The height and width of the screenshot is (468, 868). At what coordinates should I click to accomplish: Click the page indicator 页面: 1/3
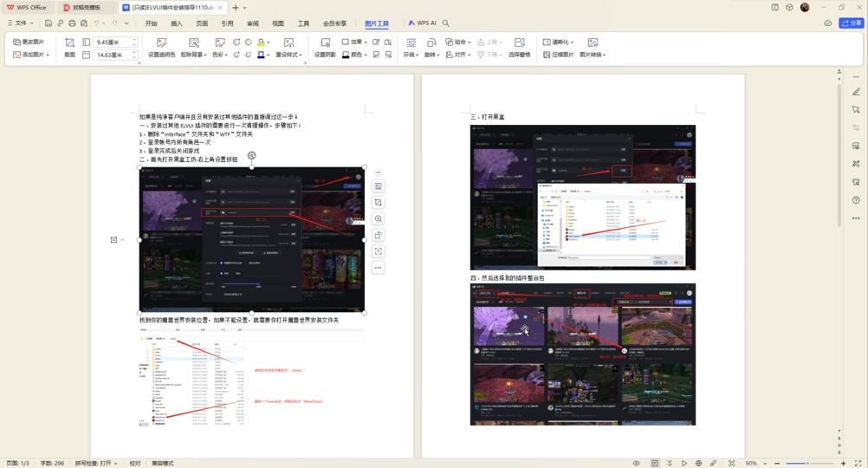point(17,463)
